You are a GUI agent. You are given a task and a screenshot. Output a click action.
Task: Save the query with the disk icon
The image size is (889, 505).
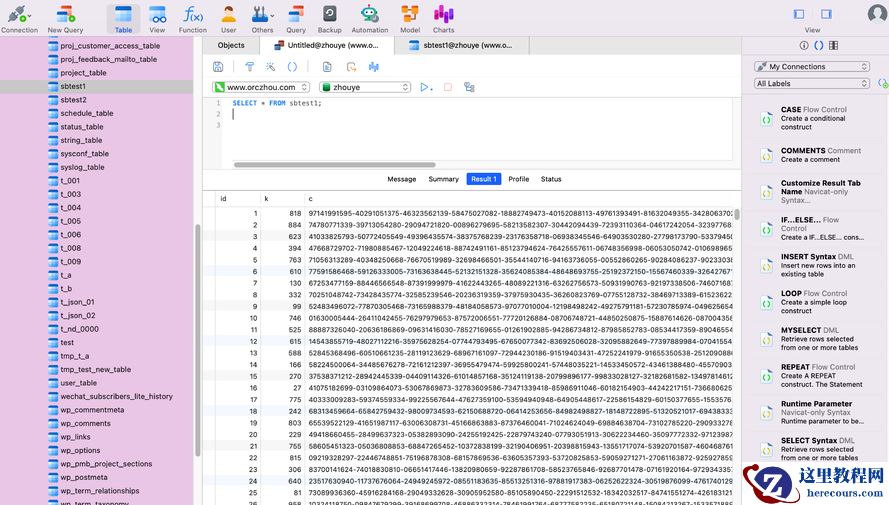tap(218, 67)
